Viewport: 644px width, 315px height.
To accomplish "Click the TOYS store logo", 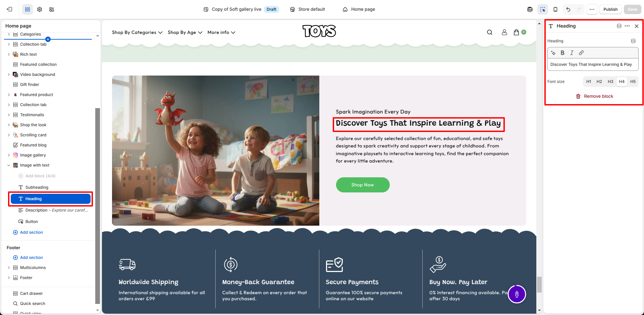I will click(x=319, y=31).
